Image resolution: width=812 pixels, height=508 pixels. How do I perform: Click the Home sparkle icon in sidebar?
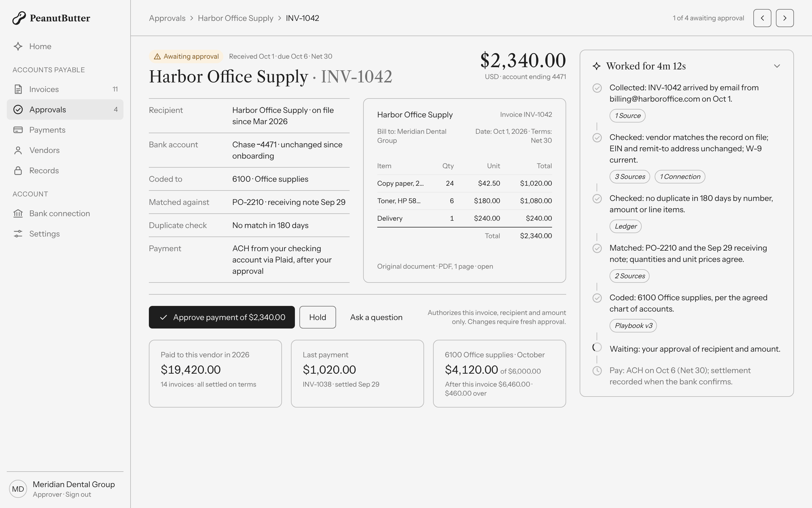(18, 46)
